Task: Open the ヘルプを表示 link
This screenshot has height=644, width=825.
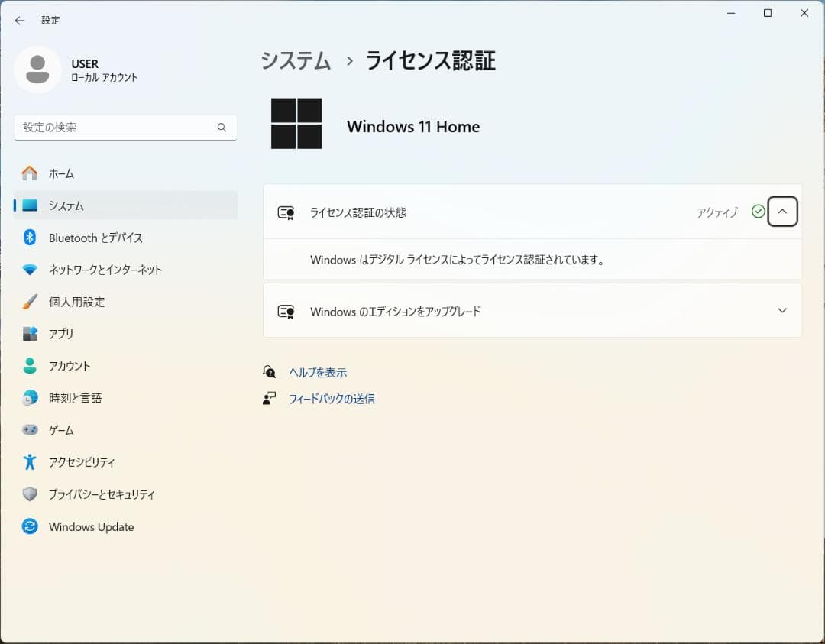Action: (x=317, y=372)
